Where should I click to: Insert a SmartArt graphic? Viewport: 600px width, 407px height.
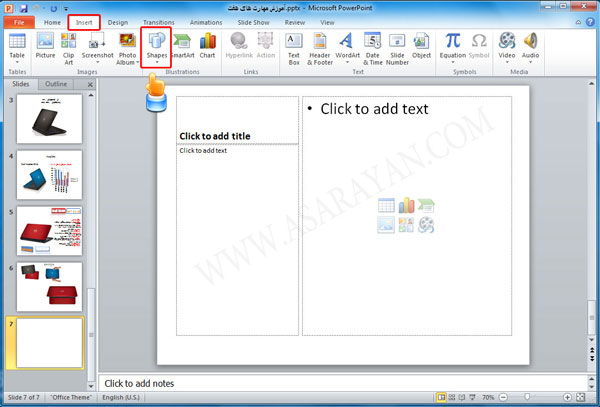(183, 46)
